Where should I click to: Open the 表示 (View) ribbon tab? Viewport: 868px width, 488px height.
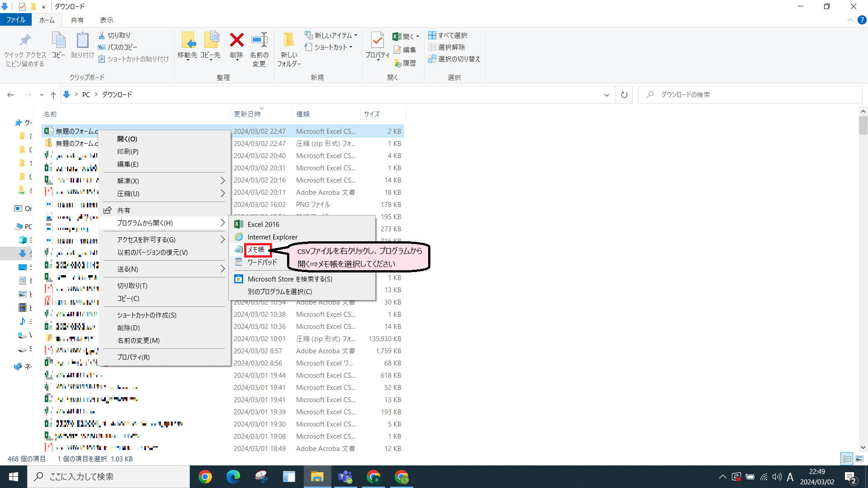106,20
